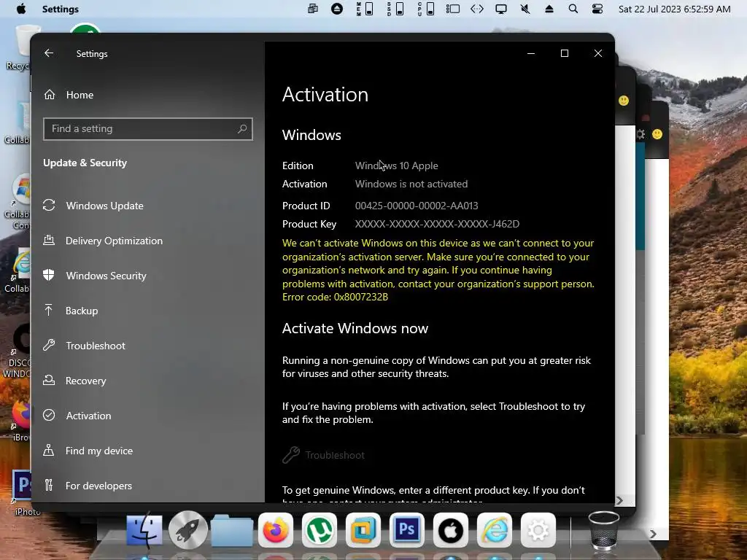
Task: Open the Settings menu in menu bar
Action: [61, 9]
